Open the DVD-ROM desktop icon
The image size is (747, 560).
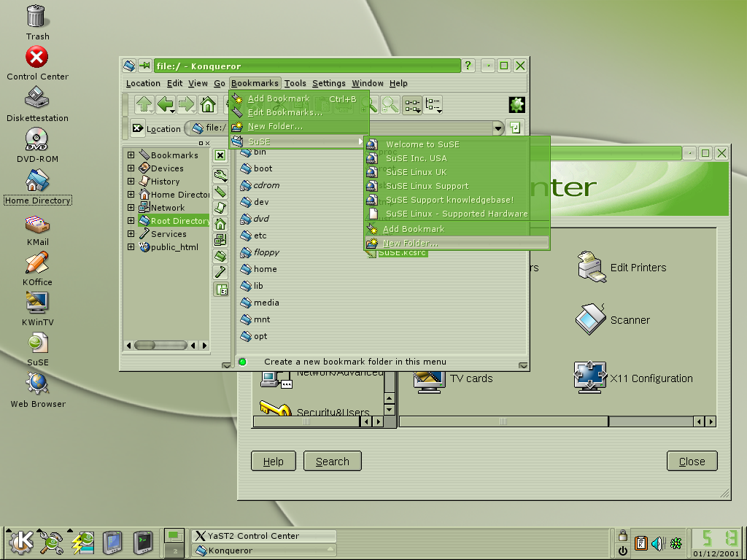(x=37, y=145)
